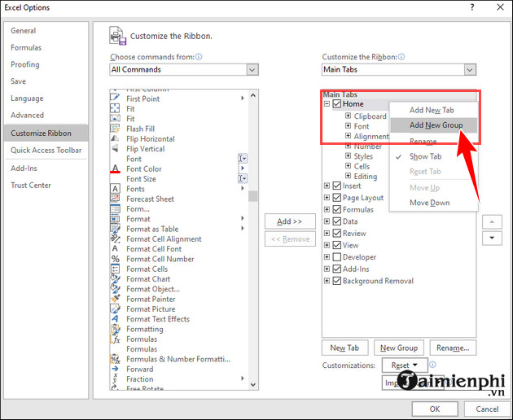Viewport: 513px width, 420px height.
Task: Open the Quick Access Toolbar category
Action: pos(46,150)
